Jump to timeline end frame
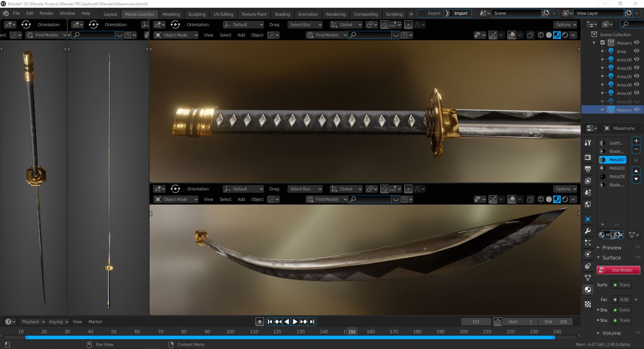 pos(312,322)
